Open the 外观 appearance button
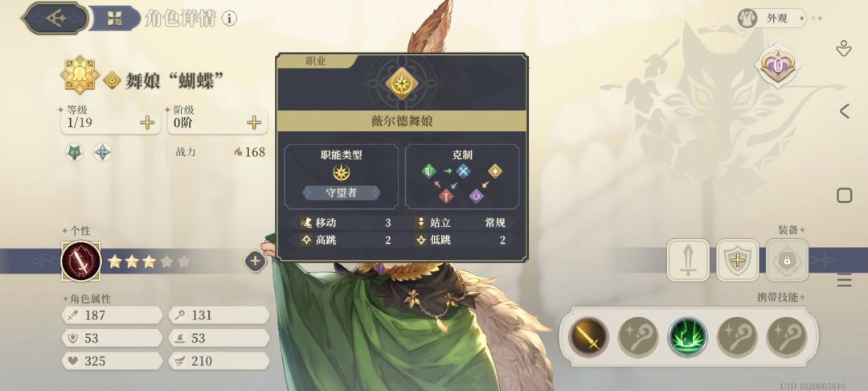Image resolution: width=868 pixels, height=391 pixels. click(x=772, y=19)
